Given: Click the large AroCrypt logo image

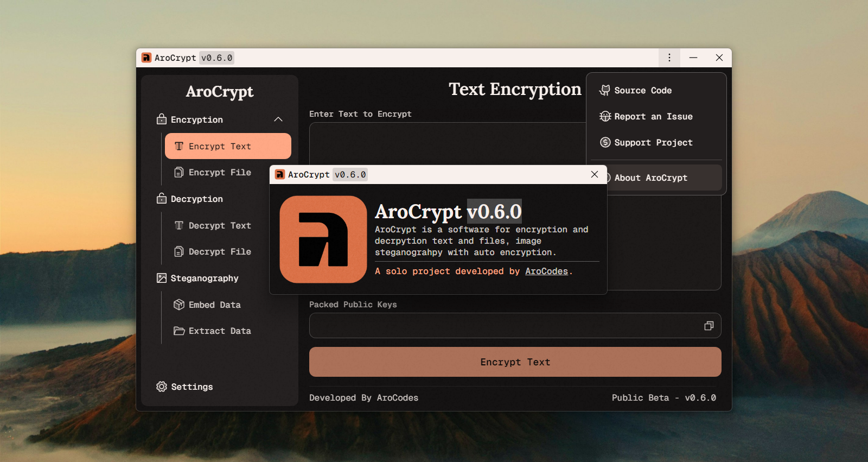Looking at the screenshot, I should click(x=323, y=239).
